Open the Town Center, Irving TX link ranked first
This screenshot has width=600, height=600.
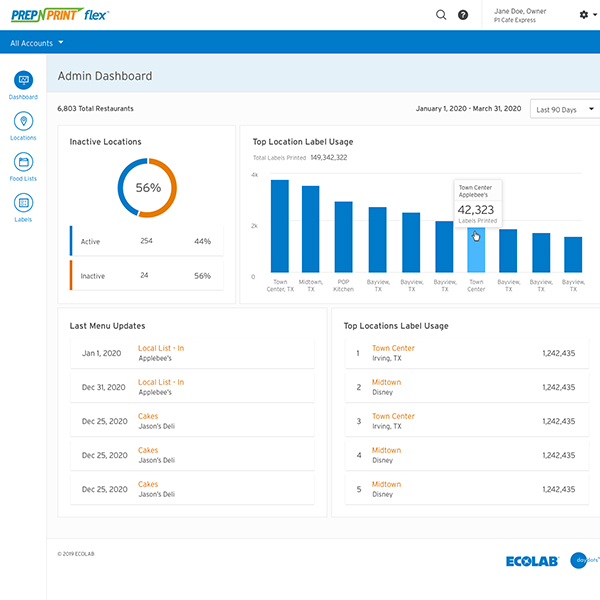pyautogui.click(x=393, y=348)
